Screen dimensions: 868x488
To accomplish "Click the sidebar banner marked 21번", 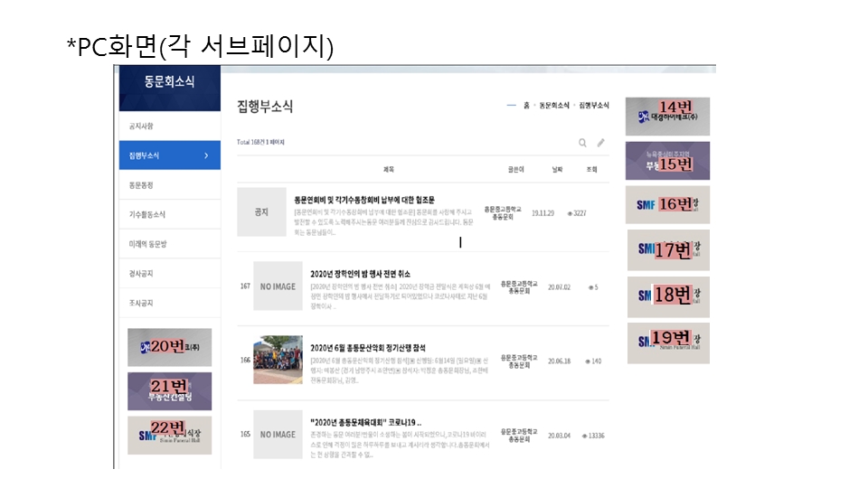I will click(x=169, y=391).
